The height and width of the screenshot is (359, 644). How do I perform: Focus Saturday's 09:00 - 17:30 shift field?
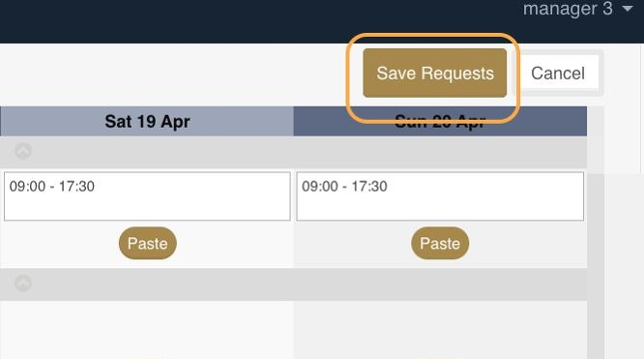[x=147, y=196]
